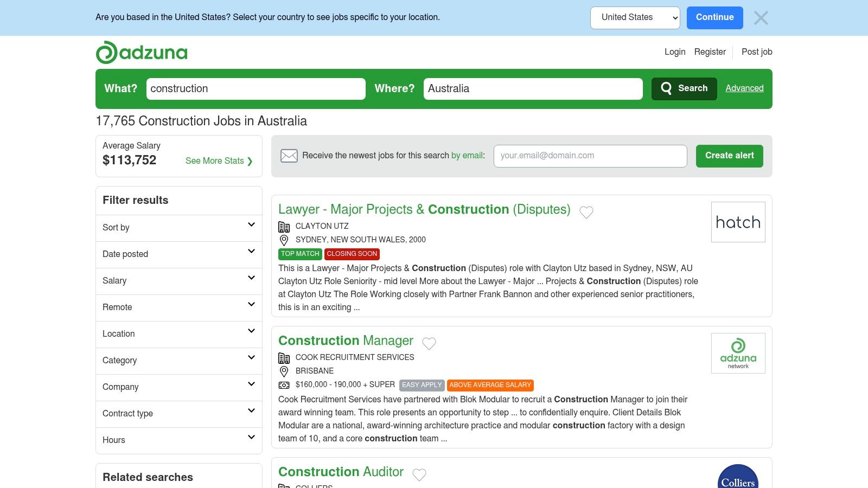Click the hatch company logo thumbnail
This screenshot has height=488, width=868.
click(738, 222)
